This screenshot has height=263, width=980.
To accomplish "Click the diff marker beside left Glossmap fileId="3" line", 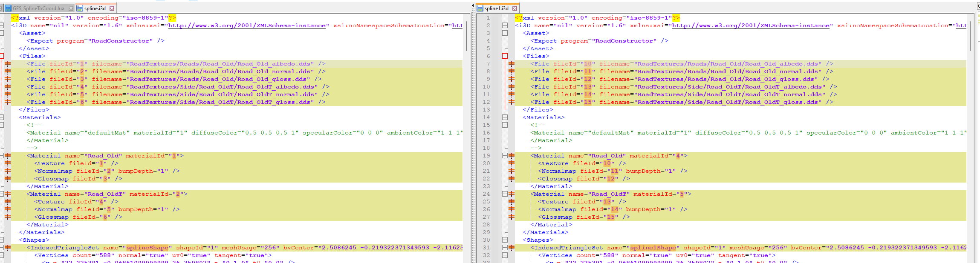I will click(x=8, y=179).
